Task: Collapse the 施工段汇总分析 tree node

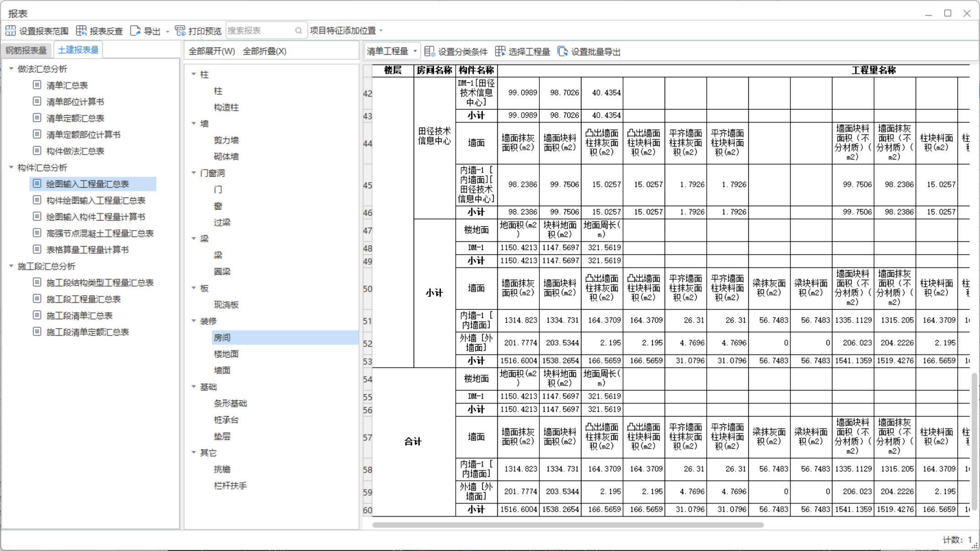Action: pyautogui.click(x=11, y=266)
